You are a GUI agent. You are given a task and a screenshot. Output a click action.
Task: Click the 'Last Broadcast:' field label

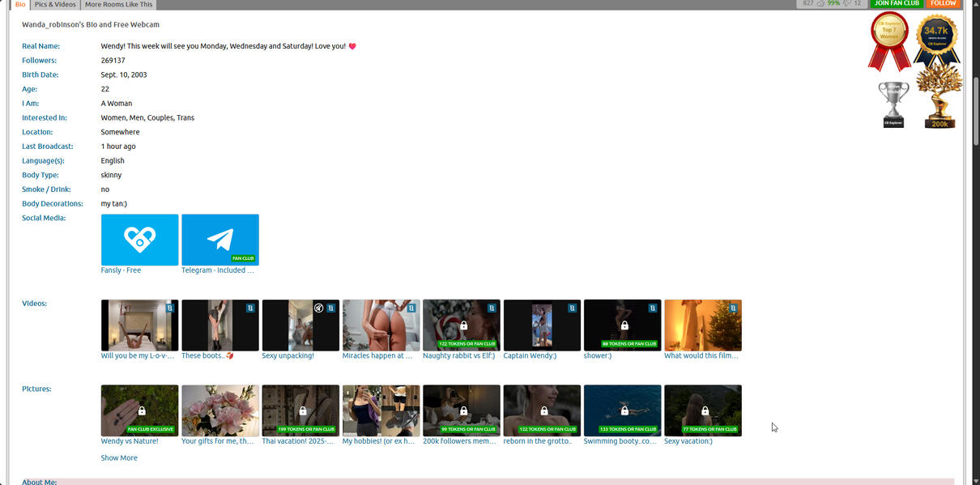point(48,147)
